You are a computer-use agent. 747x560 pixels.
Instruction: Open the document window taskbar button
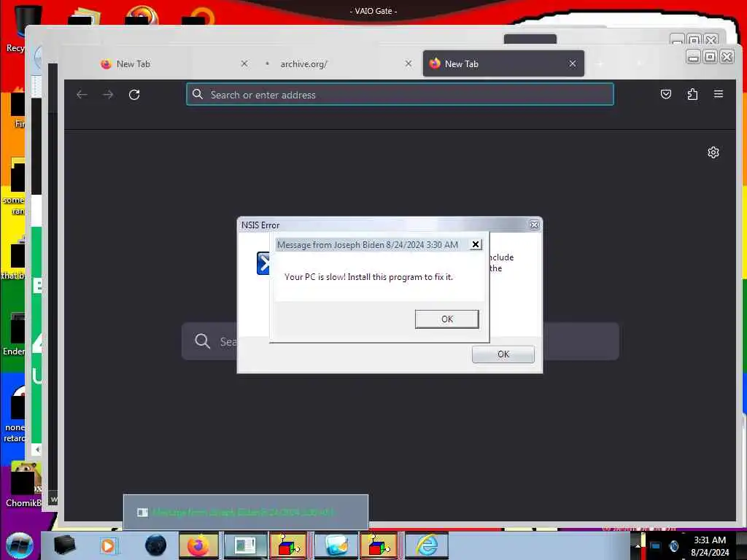click(245, 545)
